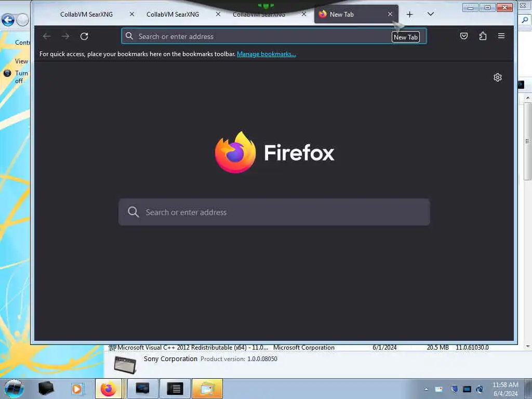532x399 pixels.
Task: Open the View link in Control Panel sidebar
Action: (21, 61)
